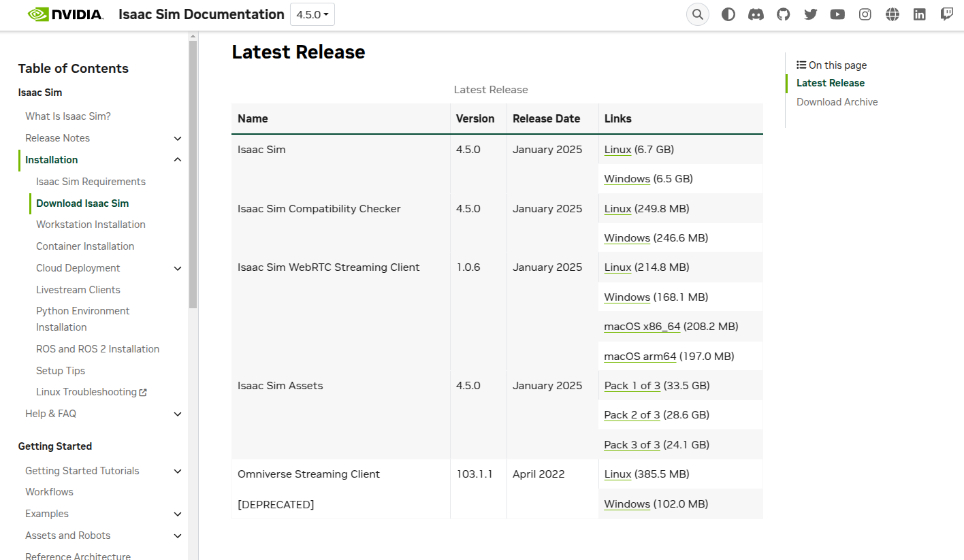
Task: Download Isaac Sim Linux (6.7 GB)
Action: [x=617, y=150]
